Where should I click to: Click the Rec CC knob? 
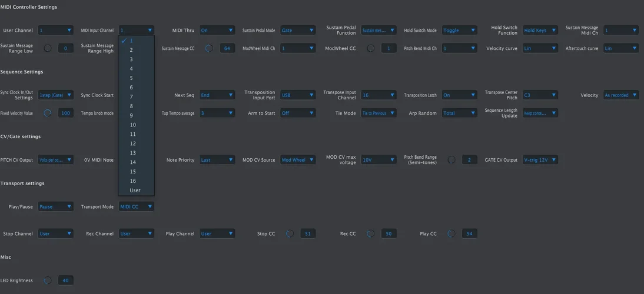click(x=370, y=233)
